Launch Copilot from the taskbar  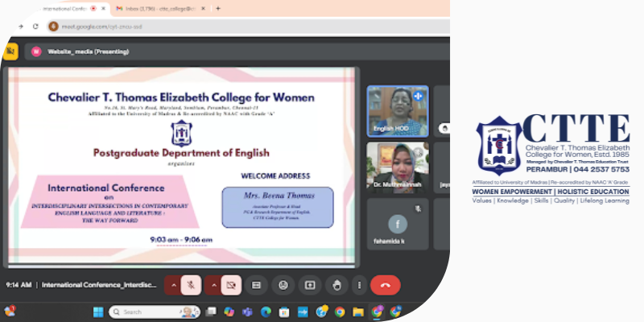point(229,312)
